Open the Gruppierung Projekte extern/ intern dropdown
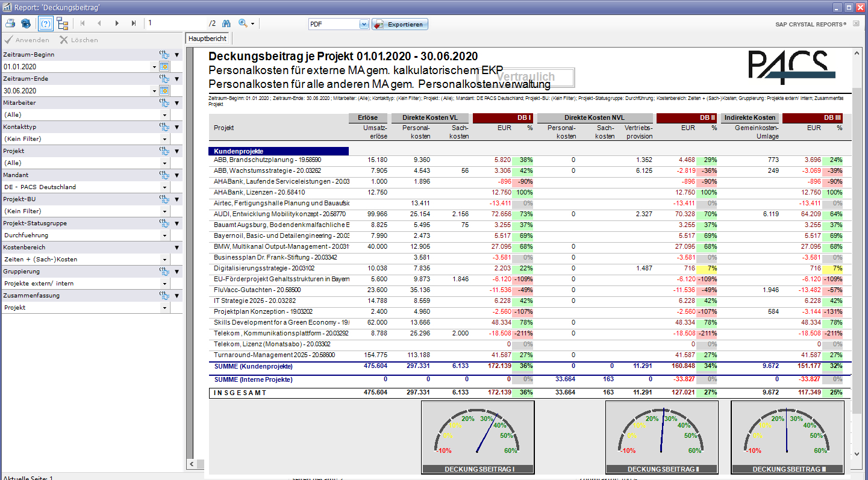868x480 pixels. pos(164,284)
